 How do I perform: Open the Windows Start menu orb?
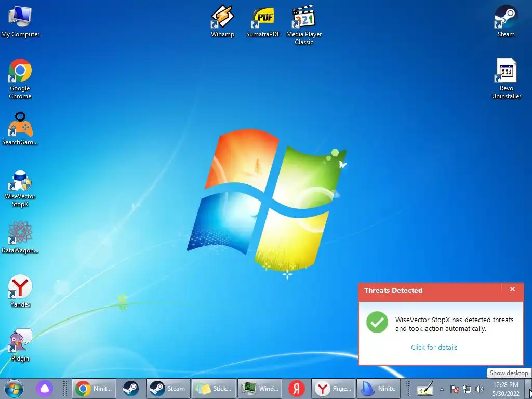[14, 389]
